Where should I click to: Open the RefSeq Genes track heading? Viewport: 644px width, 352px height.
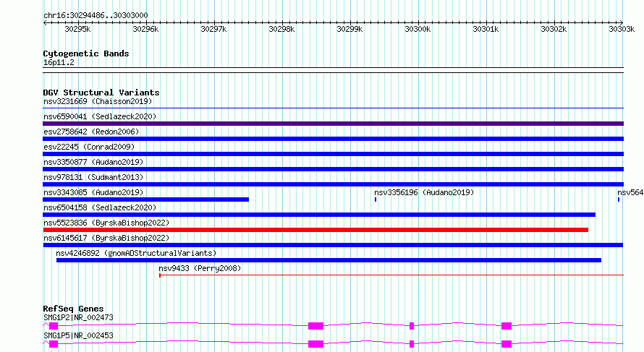click(x=73, y=309)
